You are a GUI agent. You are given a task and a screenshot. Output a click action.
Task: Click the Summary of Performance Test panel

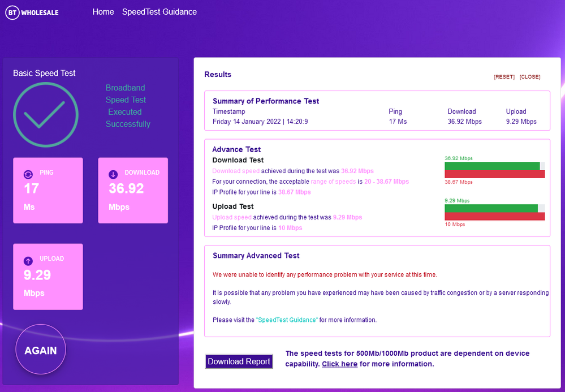coord(377,111)
